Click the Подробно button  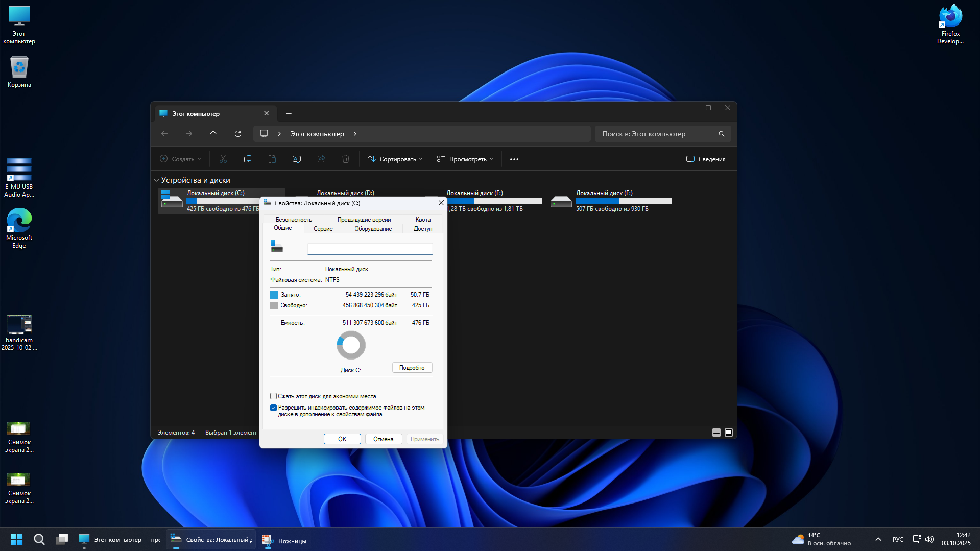(x=412, y=368)
